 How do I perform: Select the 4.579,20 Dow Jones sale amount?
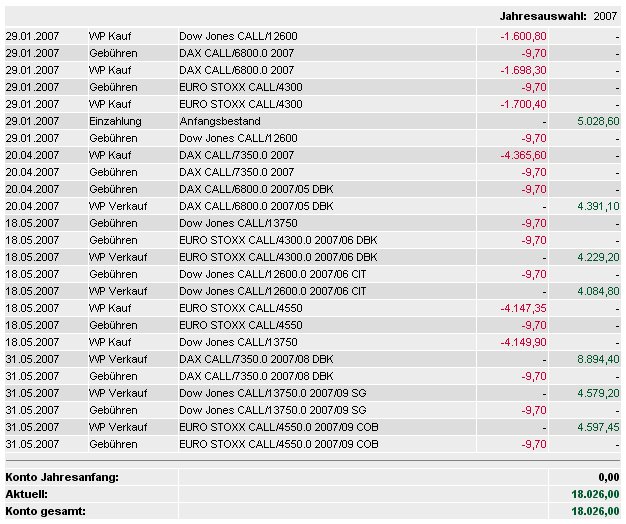point(598,393)
